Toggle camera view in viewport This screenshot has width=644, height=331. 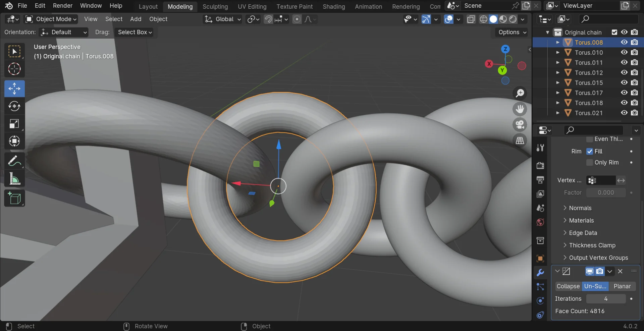point(520,125)
